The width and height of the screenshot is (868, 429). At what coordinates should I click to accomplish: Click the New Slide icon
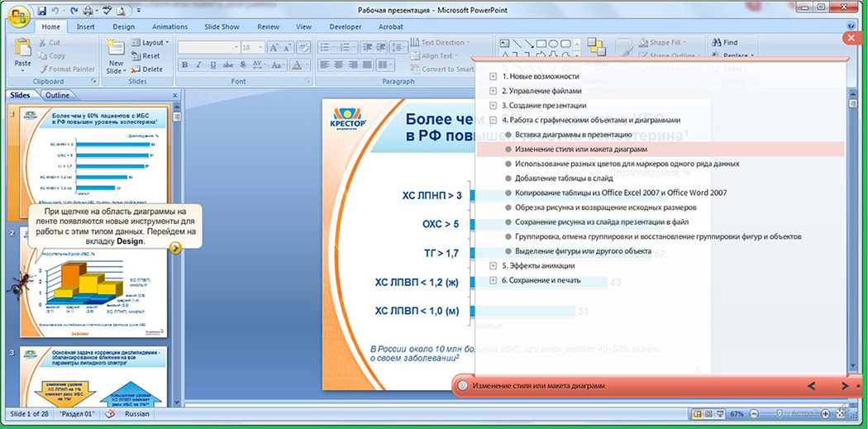point(116,50)
